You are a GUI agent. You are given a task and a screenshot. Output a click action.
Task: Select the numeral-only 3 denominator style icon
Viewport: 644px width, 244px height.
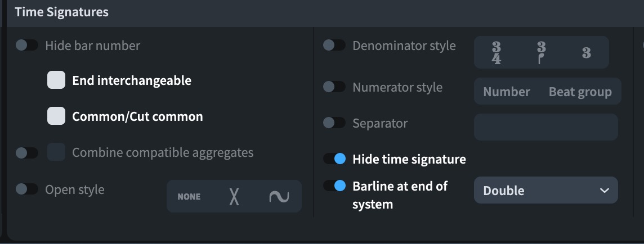pos(586,52)
